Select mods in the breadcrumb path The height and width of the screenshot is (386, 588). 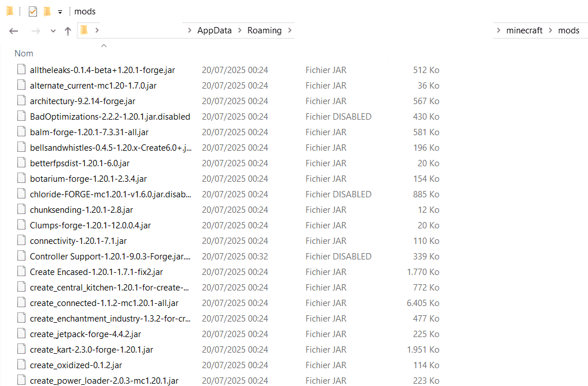pyautogui.click(x=568, y=30)
